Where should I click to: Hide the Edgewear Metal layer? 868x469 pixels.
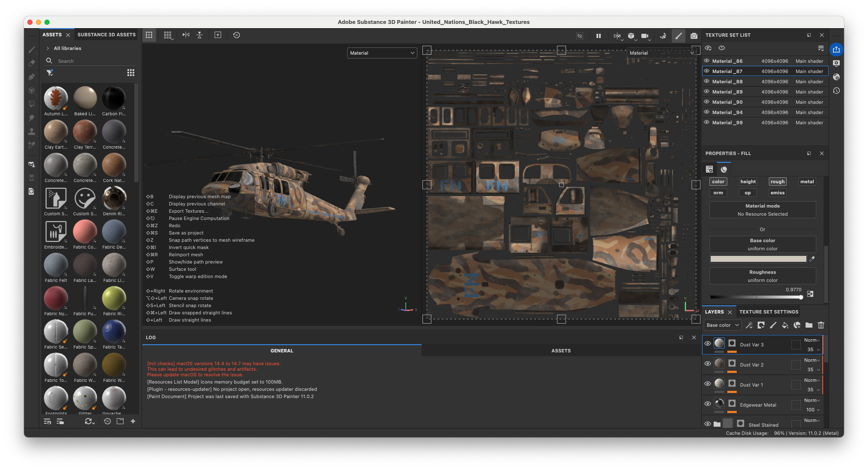pos(708,404)
